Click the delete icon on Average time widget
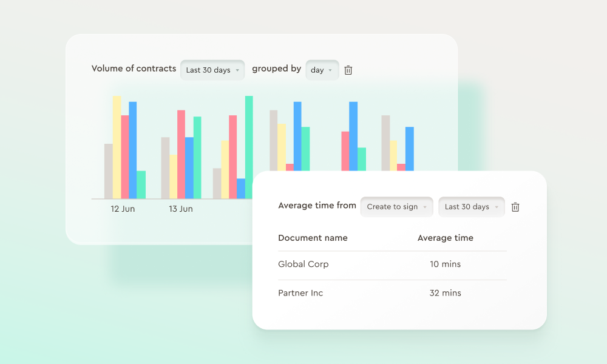 tap(515, 207)
